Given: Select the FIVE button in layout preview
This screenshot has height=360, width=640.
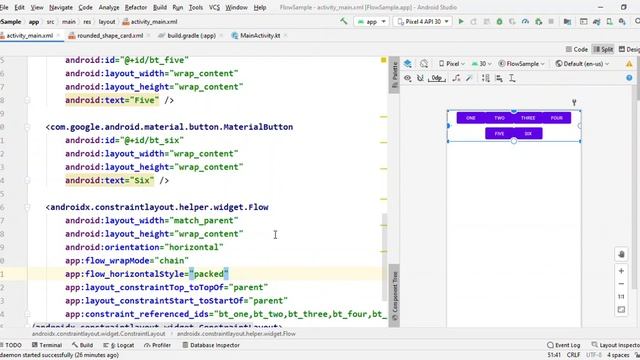Looking at the screenshot, I should click(x=499, y=133).
